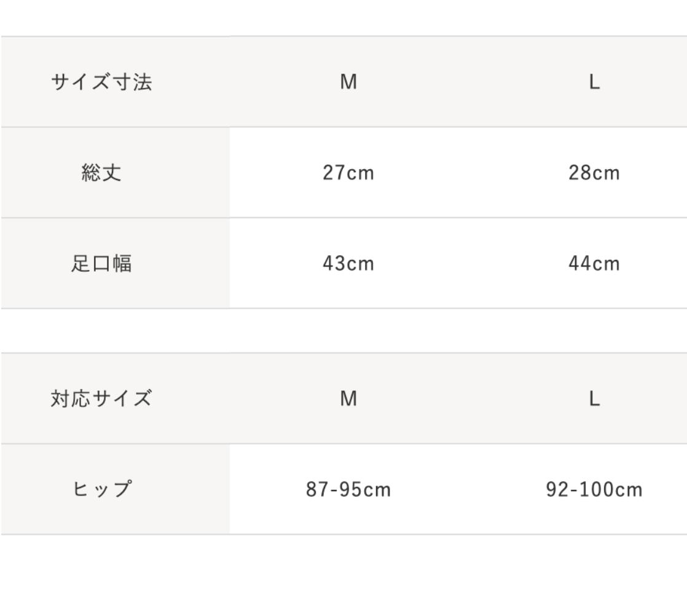Click the bottom border line under ヒップ row
This screenshot has height=616, width=687.
(x=343, y=534)
